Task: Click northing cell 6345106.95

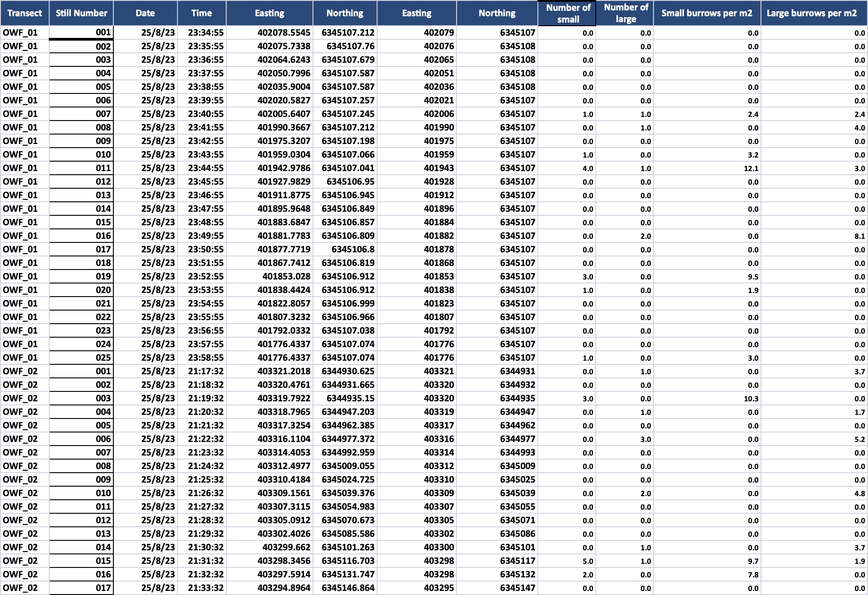Action: tap(345, 181)
